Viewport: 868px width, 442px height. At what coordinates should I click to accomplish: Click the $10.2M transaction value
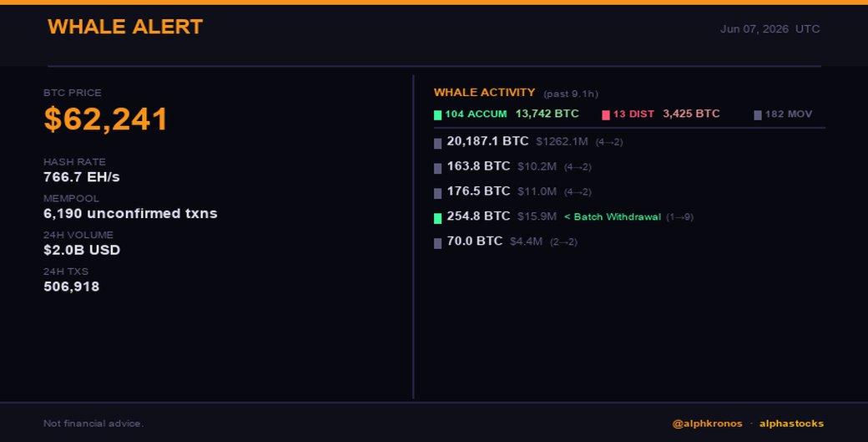(537, 167)
